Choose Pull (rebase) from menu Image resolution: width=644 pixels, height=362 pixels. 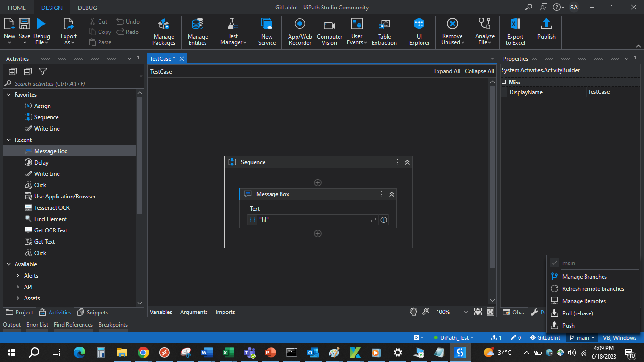pyautogui.click(x=593, y=313)
